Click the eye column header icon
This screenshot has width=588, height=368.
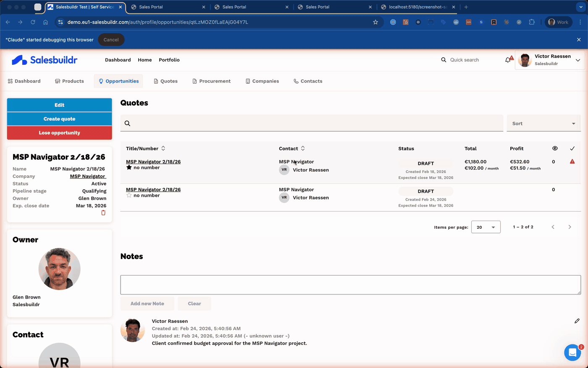coord(555,148)
